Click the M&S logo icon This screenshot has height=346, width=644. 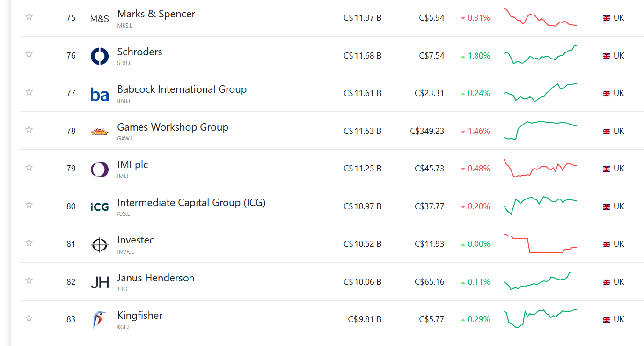point(100,19)
